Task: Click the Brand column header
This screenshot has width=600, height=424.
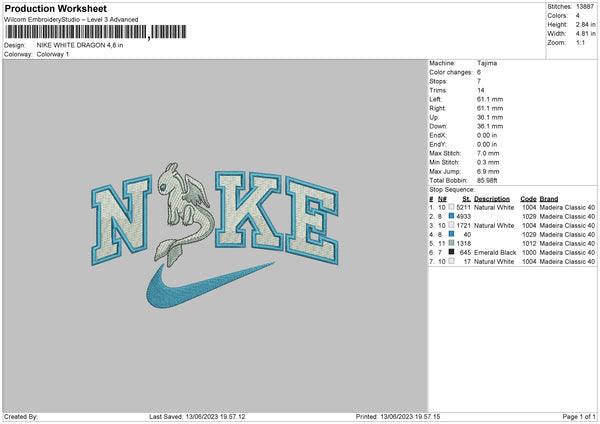Action: [549, 199]
